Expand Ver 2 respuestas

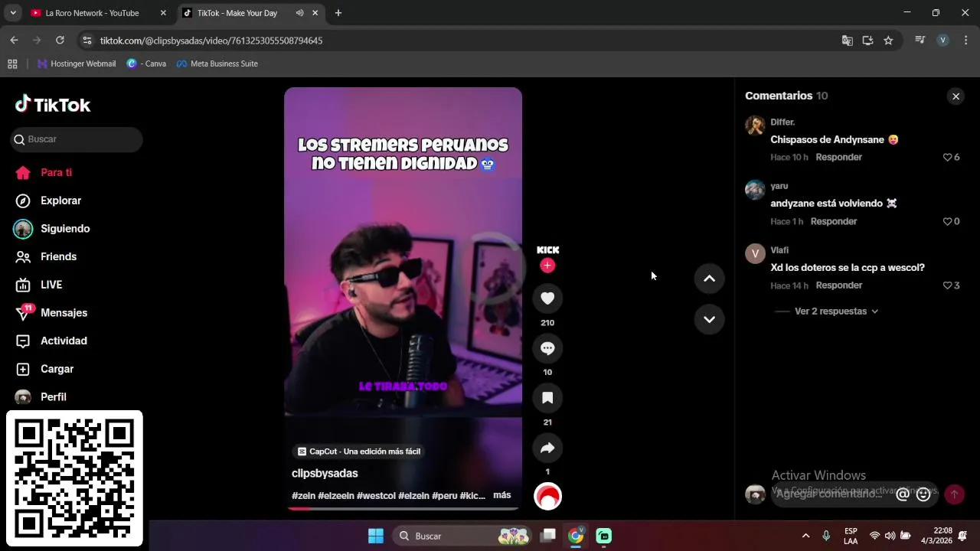[836, 311]
